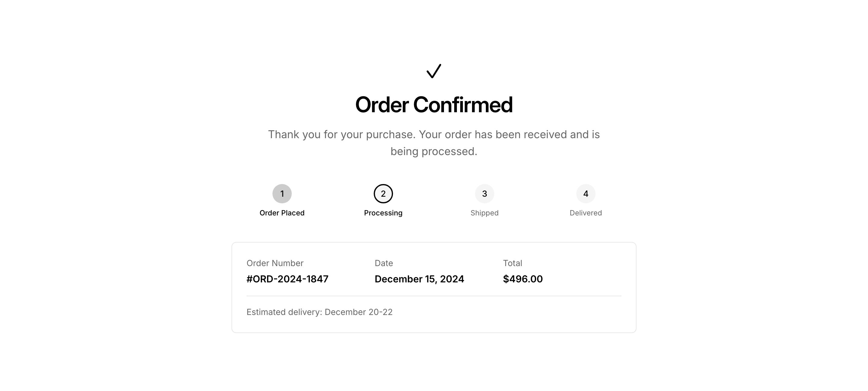
Task: Select the "Shipped" step label
Action: [485, 213]
